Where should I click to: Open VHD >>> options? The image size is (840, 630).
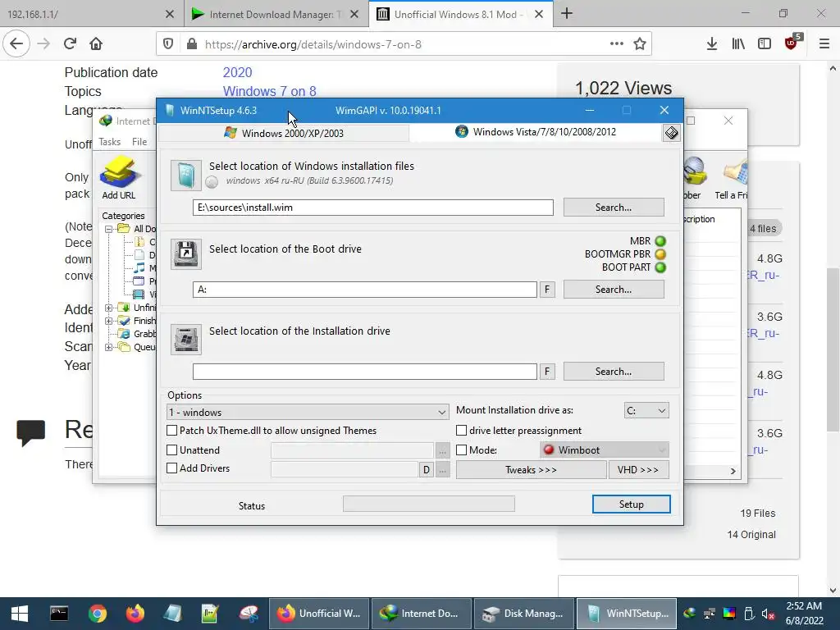tap(638, 470)
